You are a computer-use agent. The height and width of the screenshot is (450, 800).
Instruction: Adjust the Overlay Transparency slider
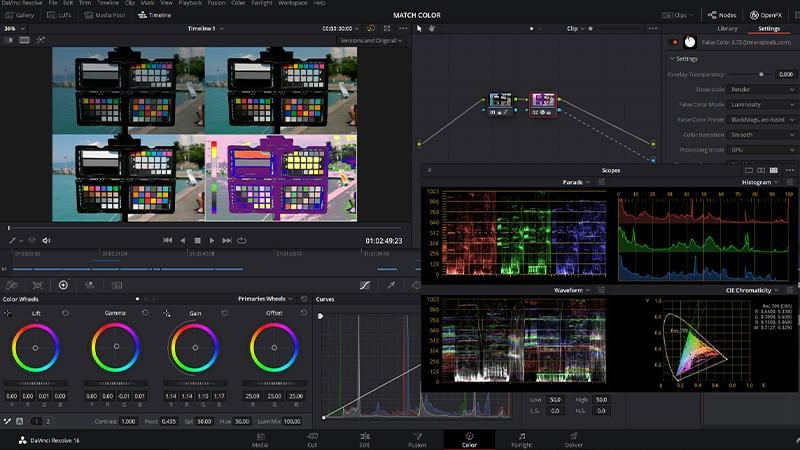coord(761,74)
